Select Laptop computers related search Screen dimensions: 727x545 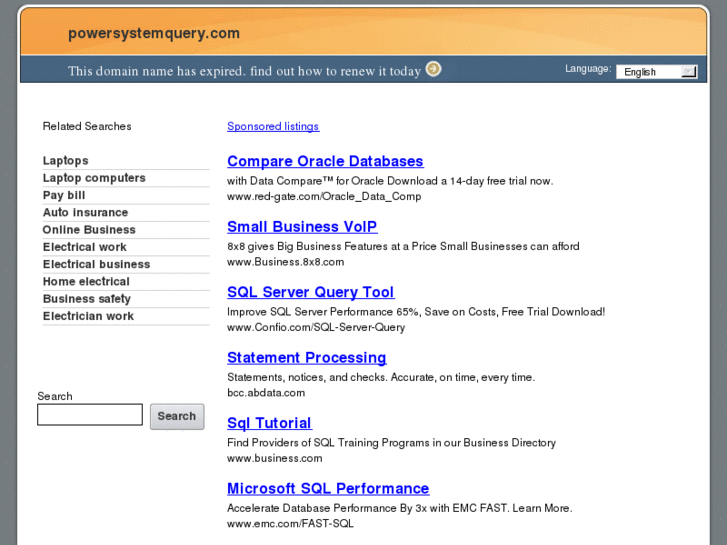tap(94, 178)
